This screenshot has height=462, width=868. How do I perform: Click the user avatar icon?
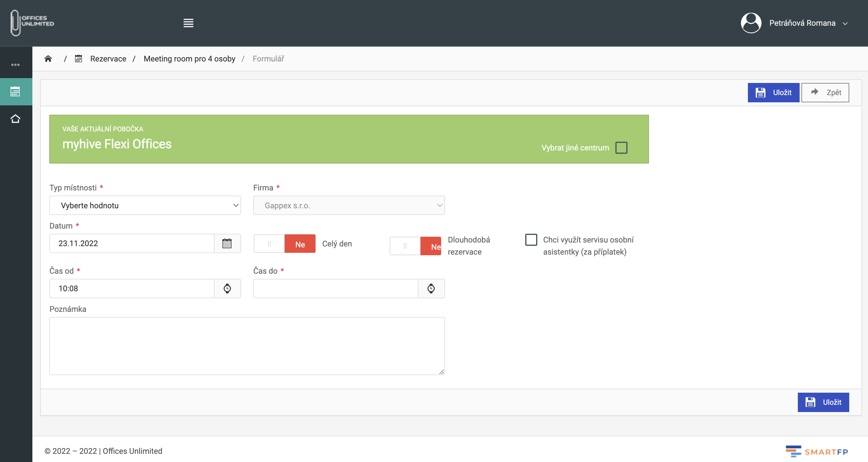751,23
